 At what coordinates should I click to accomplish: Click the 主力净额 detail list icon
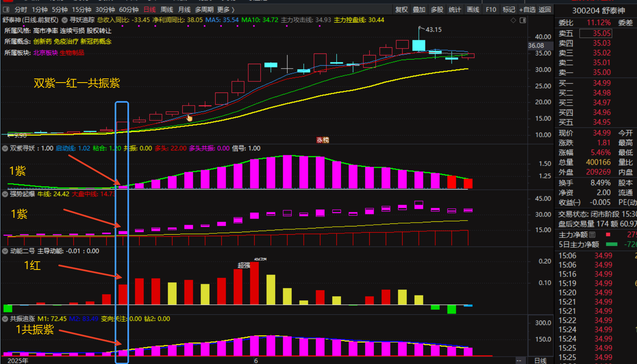coord(592,235)
